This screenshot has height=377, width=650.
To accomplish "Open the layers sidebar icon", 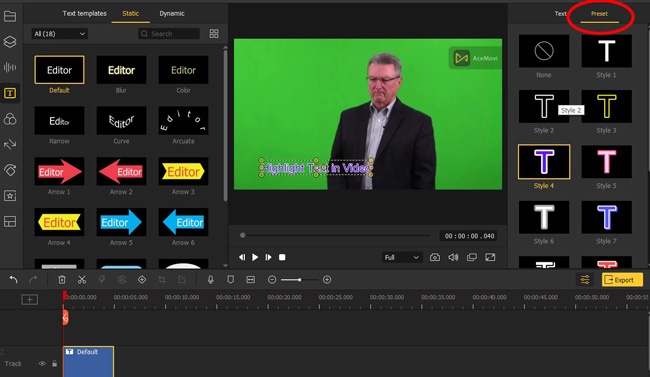I will click(10, 41).
